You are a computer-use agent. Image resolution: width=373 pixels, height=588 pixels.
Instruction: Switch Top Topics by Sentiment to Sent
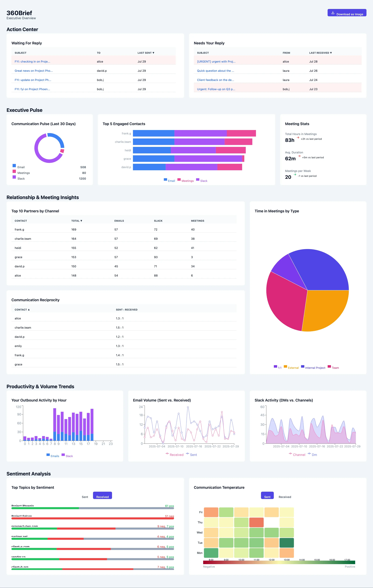(85, 497)
